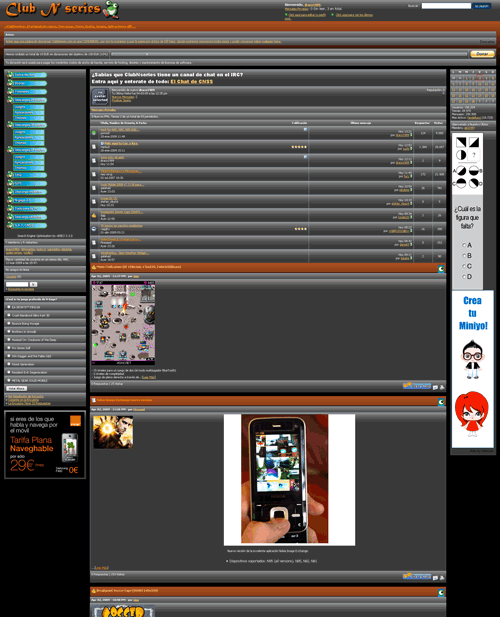The height and width of the screenshot is (617, 500).
Task: Select quiz answer D radio button
Action: pos(464,277)
